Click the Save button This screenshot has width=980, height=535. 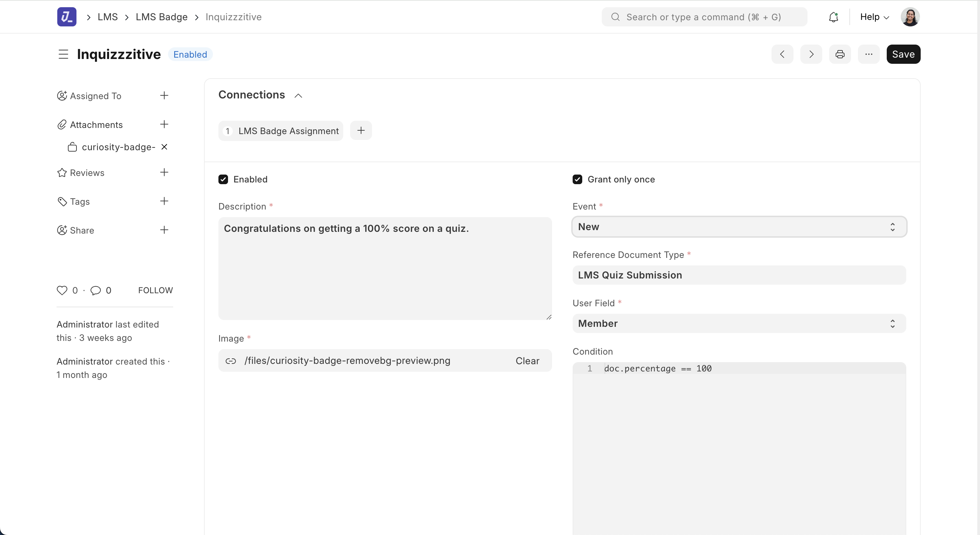pos(903,54)
